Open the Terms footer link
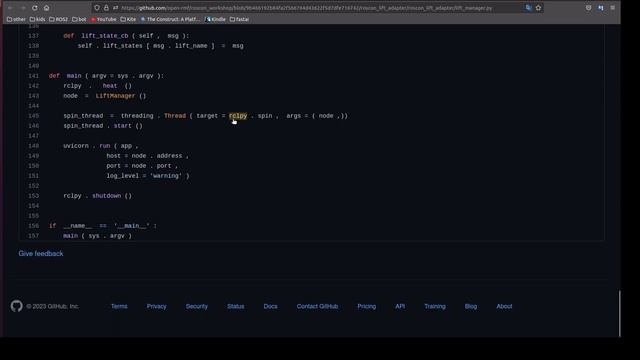This screenshot has height=360, width=640. click(119, 306)
